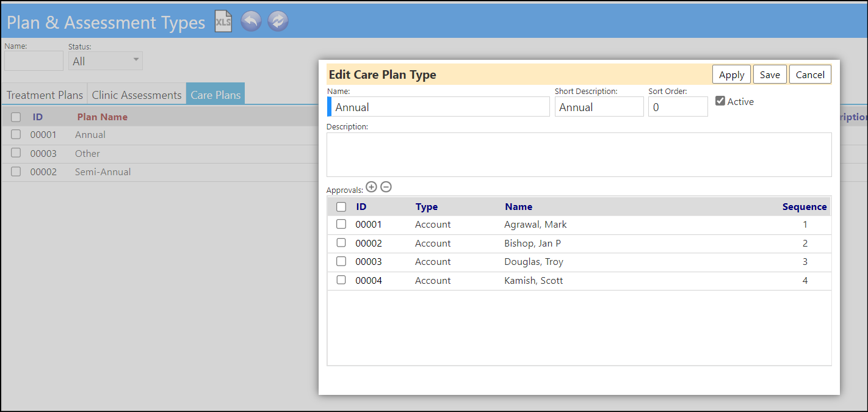Click approver name Bishop, Jan P
This screenshot has width=868, height=412.
pyautogui.click(x=532, y=243)
